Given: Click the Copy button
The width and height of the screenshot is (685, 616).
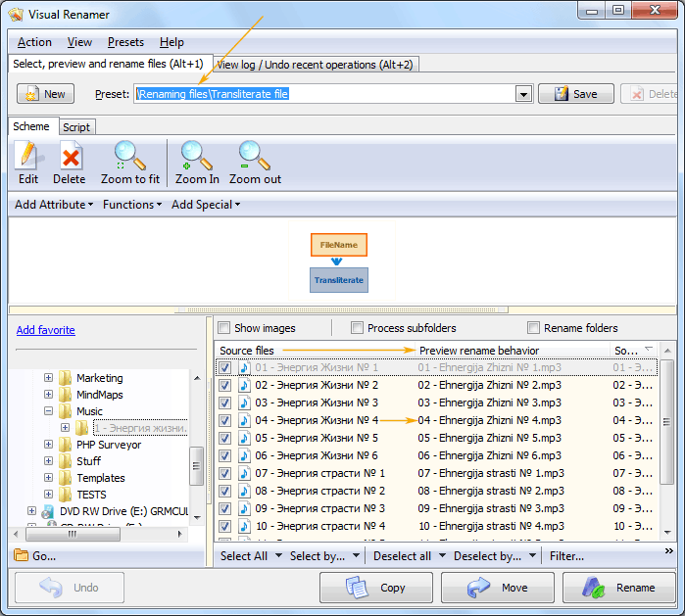Looking at the screenshot, I should click(x=375, y=588).
